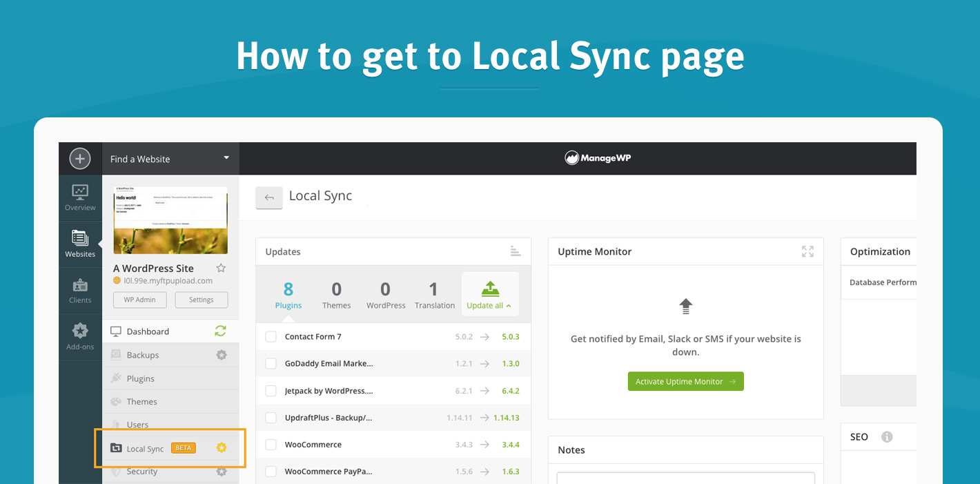This screenshot has width=980, height=484.
Task: Check the UpdraftPlus Backup checkbox
Action: [271, 418]
